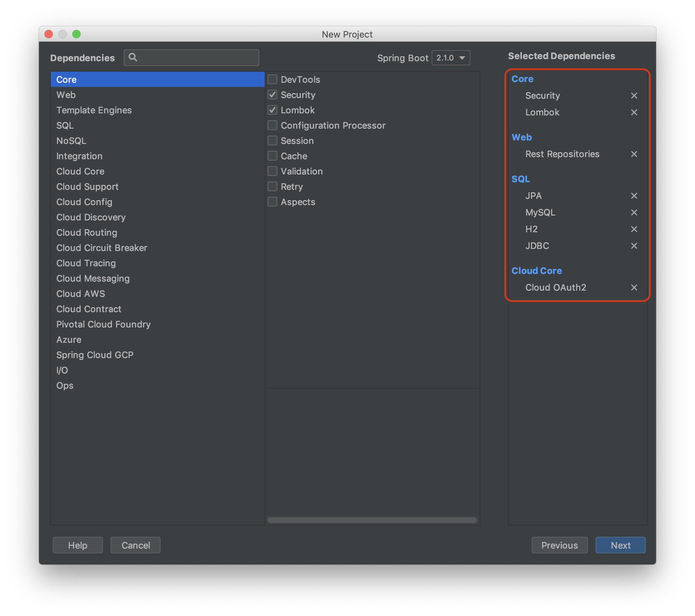Enable Configuration Processor checkbox
The width and height of the screenshot is (695, 616).
pos(272,125)
